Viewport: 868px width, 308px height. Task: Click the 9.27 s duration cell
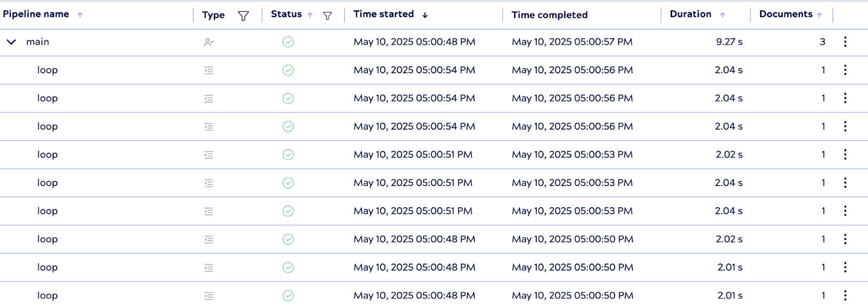click(x=729, y=42)
